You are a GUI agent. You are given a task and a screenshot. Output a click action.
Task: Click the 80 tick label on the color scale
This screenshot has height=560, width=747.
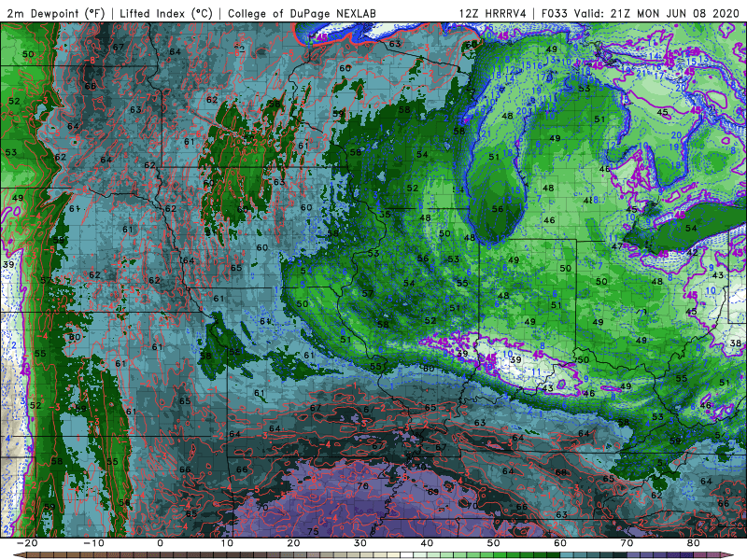694,543
